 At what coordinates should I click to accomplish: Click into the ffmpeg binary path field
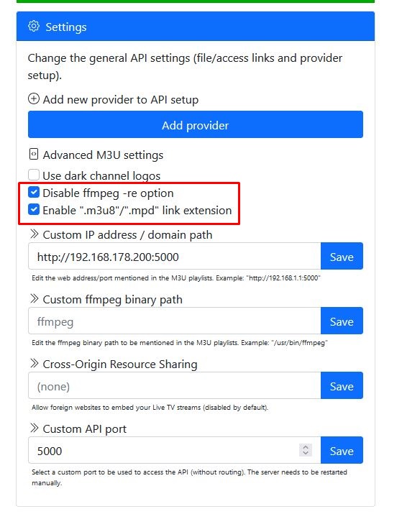175,321
